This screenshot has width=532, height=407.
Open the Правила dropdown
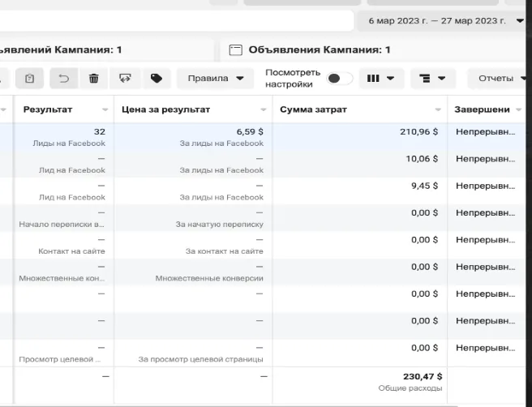click(215, 79)
